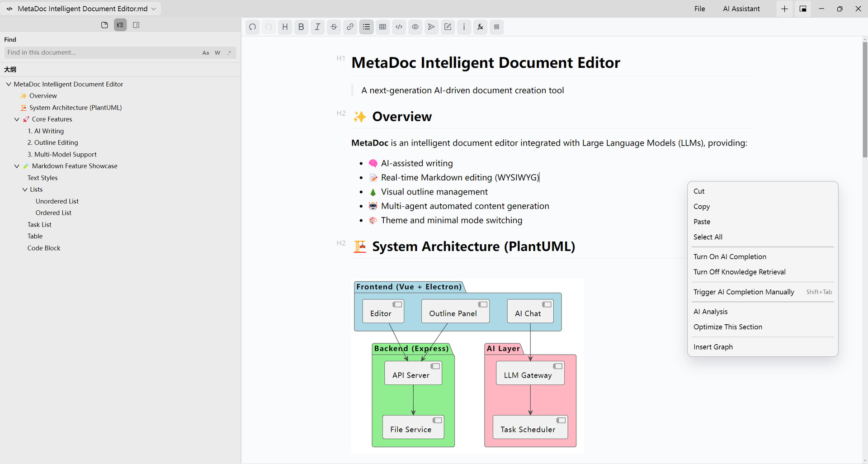
Task: Click the H1 marker beside document title
Action: point(341,58)
